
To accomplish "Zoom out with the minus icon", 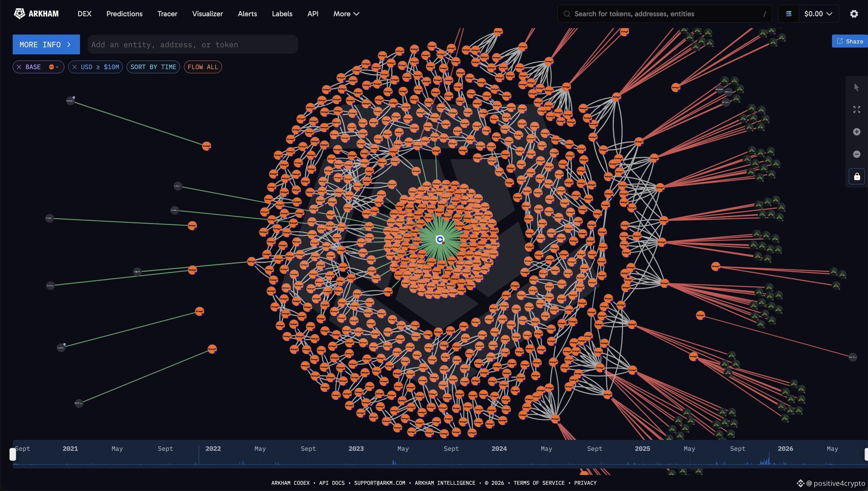I will (x=856, y=154).
